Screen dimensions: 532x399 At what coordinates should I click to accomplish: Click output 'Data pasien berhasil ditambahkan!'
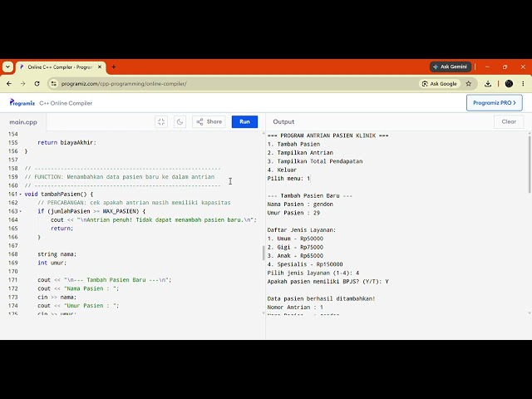tap(322, 298)
